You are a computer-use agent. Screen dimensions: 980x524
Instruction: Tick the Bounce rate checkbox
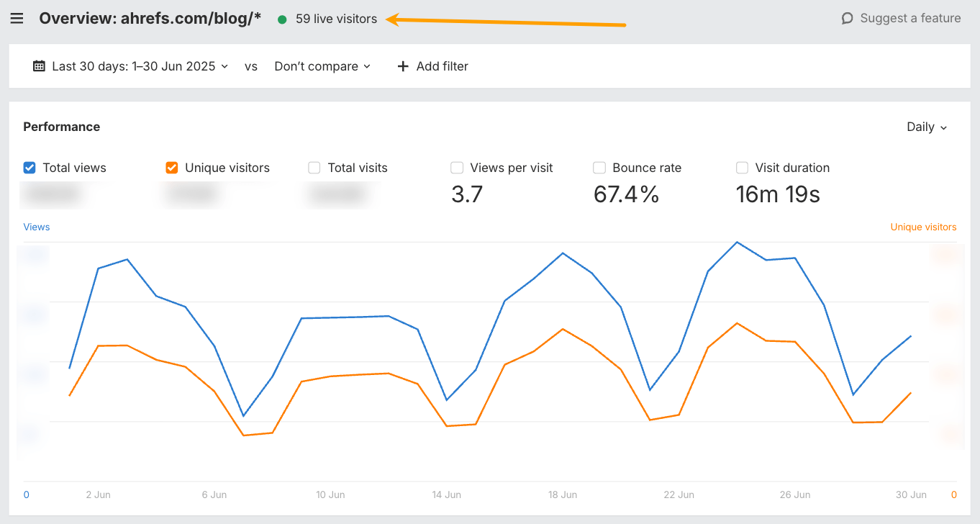point(599,168)
